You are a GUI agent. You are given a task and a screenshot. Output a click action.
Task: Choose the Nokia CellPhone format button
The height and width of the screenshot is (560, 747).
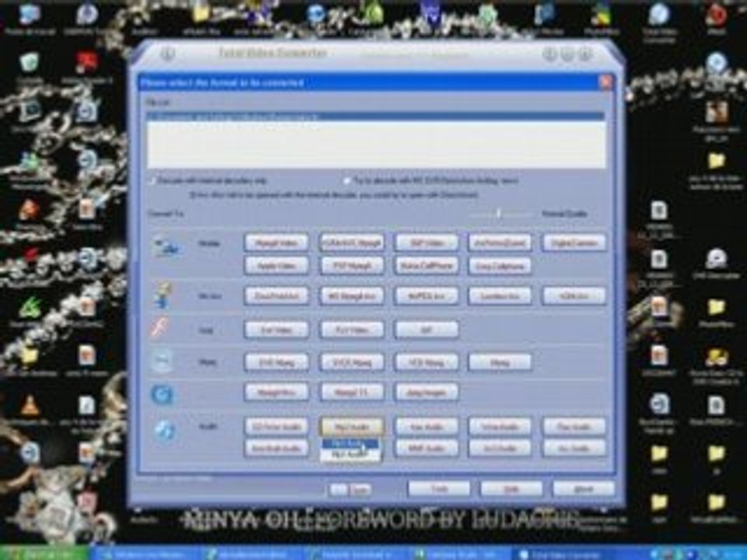[426, 265]
